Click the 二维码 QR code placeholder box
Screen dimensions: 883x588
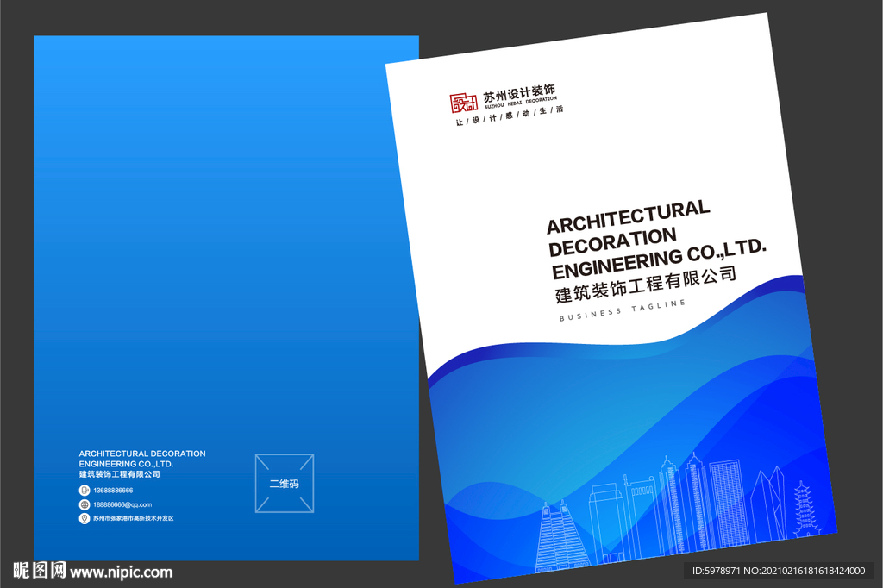click(284, 483)
